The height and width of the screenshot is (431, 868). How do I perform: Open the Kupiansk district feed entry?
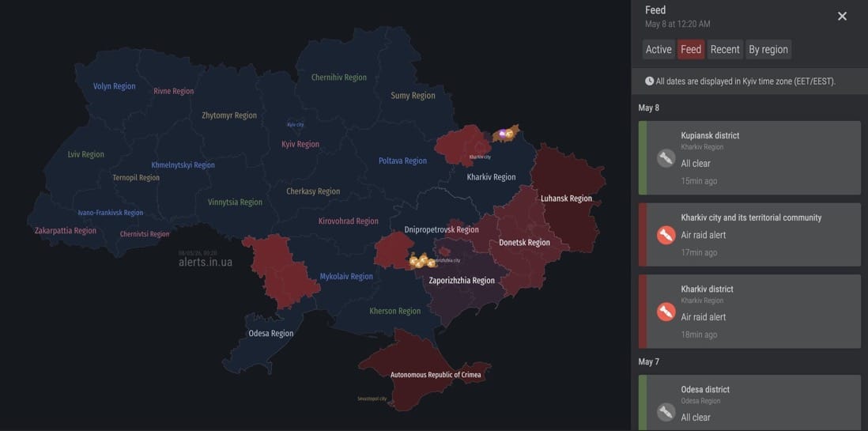749,158
